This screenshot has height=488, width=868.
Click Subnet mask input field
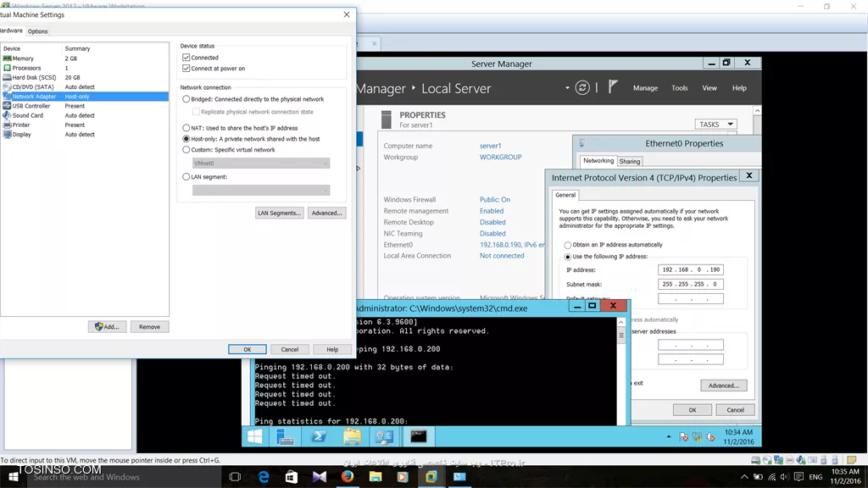(x=690, y=284)
